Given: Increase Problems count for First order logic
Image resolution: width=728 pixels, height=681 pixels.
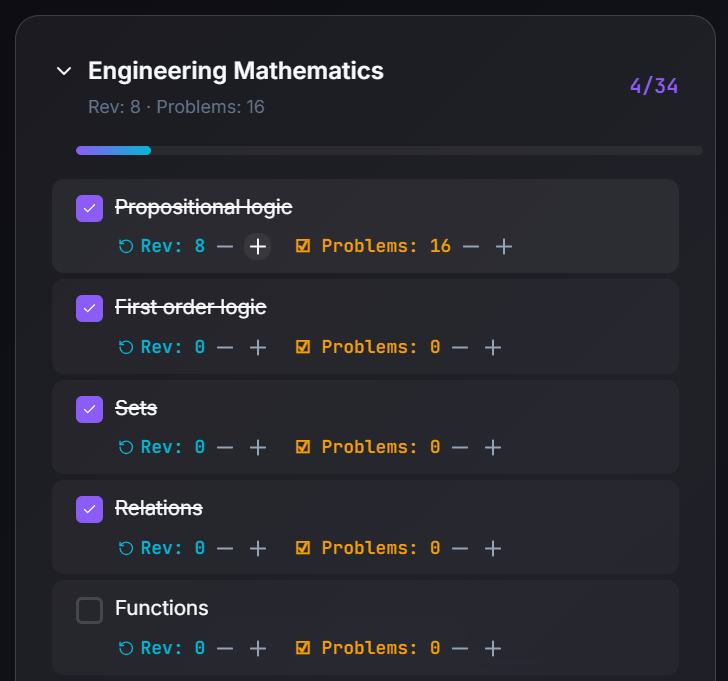Looking at the screenshot, I should pyautogui.click(x=493, y=347).
